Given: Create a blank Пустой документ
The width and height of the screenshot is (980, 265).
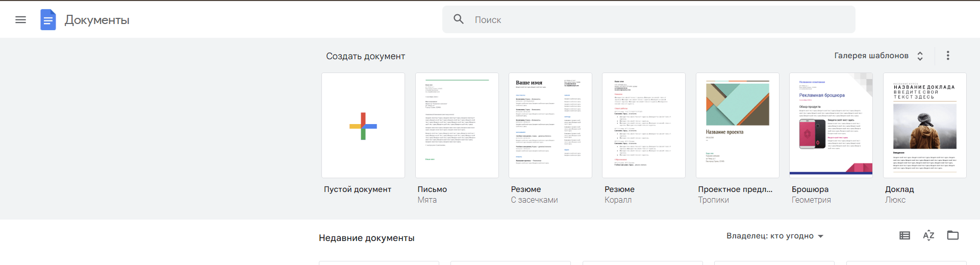Looking at the screenshot, I should tap(363, 125).
